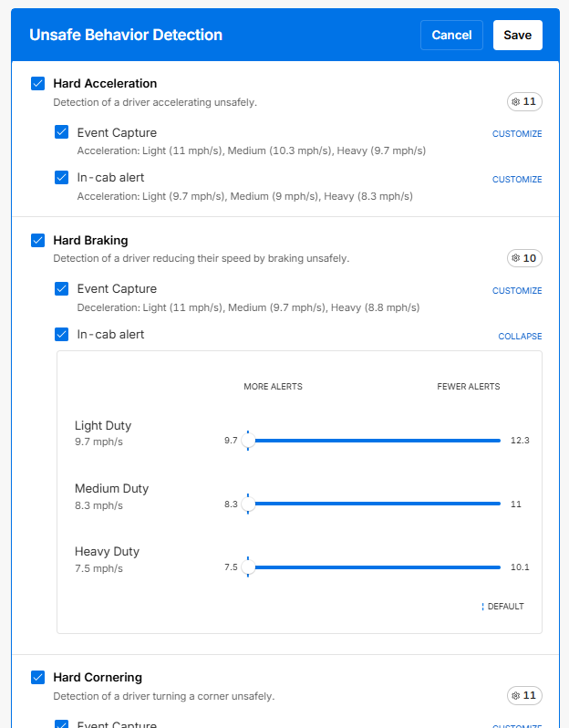Click the MORE ALERTS label
Viewport: 569px width, 728px height.
click(273, 386)
